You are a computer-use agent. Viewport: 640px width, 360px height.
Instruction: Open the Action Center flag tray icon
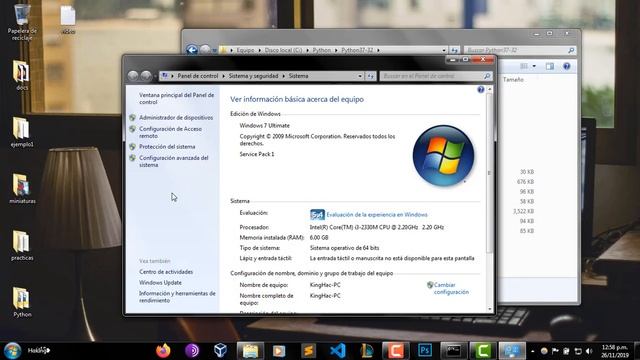point(555,351)
